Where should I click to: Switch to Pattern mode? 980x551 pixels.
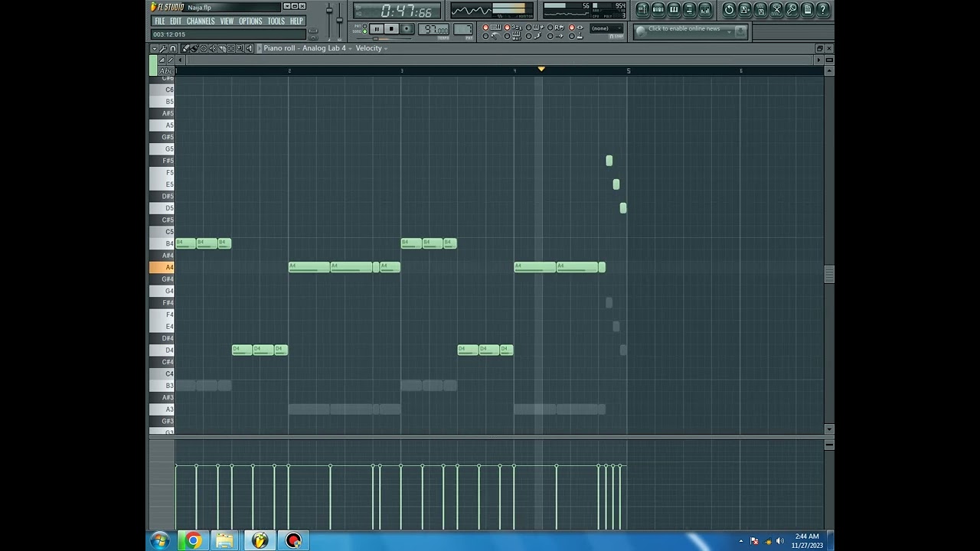pyautogui.click(x=364, y=26)
